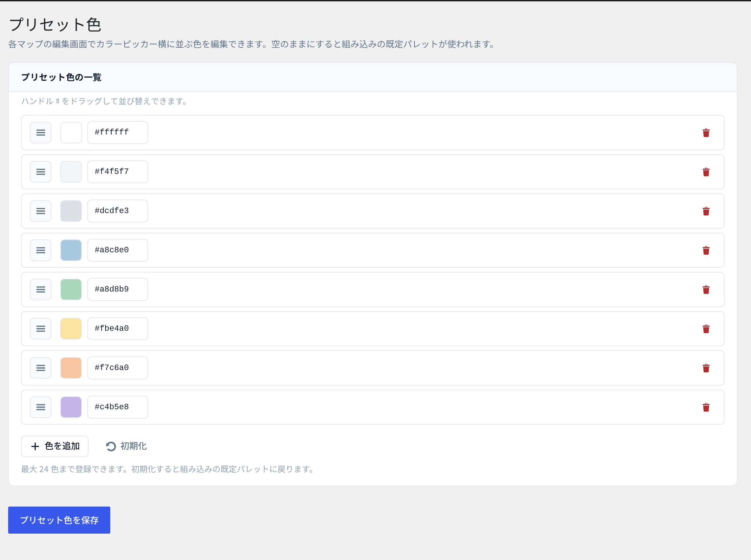Delete the #a8d8b9 preset color

[706, 289]
